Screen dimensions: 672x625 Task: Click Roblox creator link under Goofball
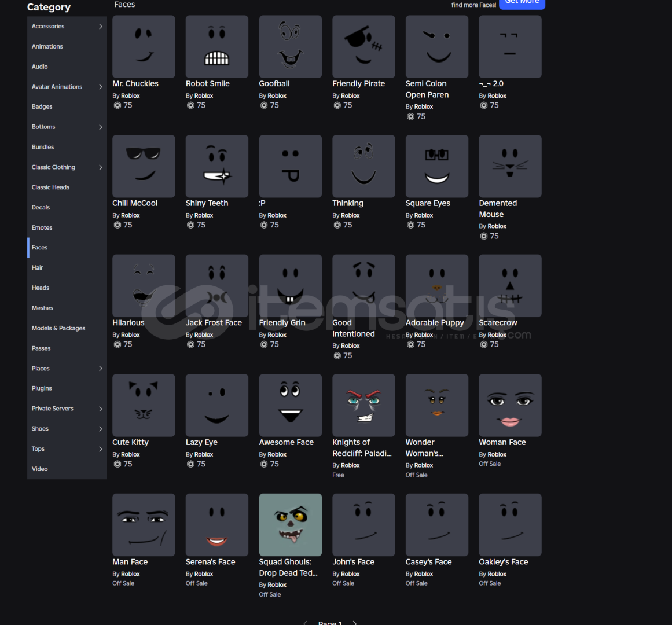(x=277, y=96)
